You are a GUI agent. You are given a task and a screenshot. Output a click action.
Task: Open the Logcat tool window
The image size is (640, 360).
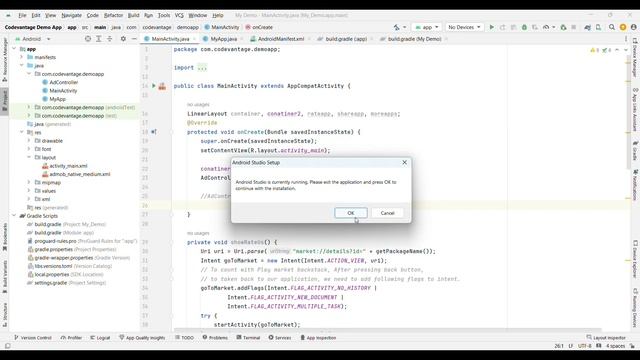tap(100, 338)
